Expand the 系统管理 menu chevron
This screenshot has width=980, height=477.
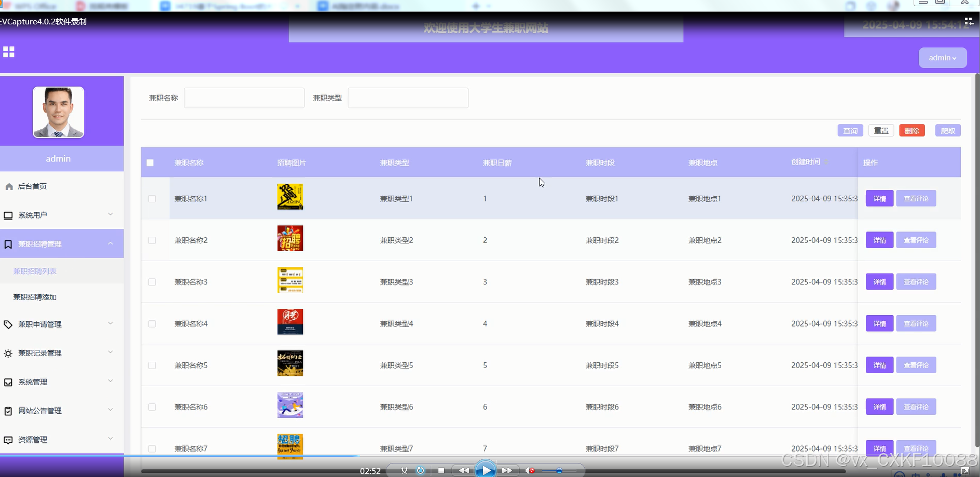111,381
